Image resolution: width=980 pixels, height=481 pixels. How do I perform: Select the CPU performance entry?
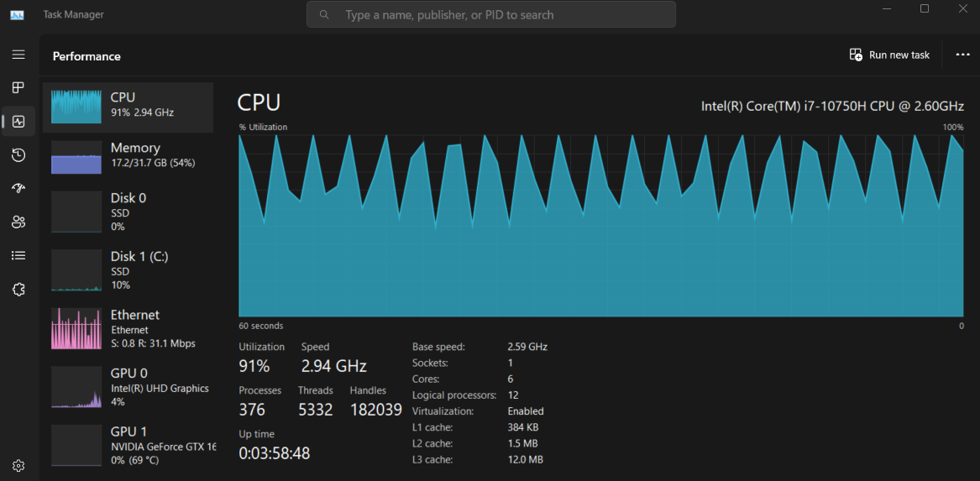point(128,107)
